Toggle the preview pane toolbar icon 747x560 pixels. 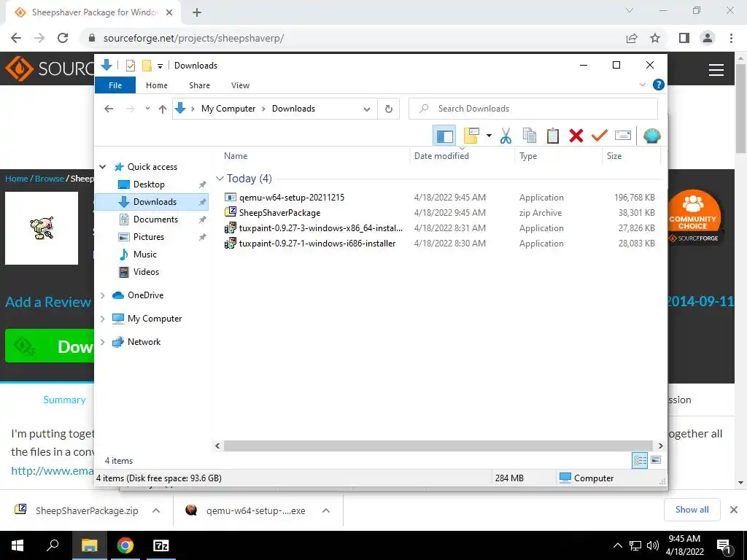tap(444, 136)
